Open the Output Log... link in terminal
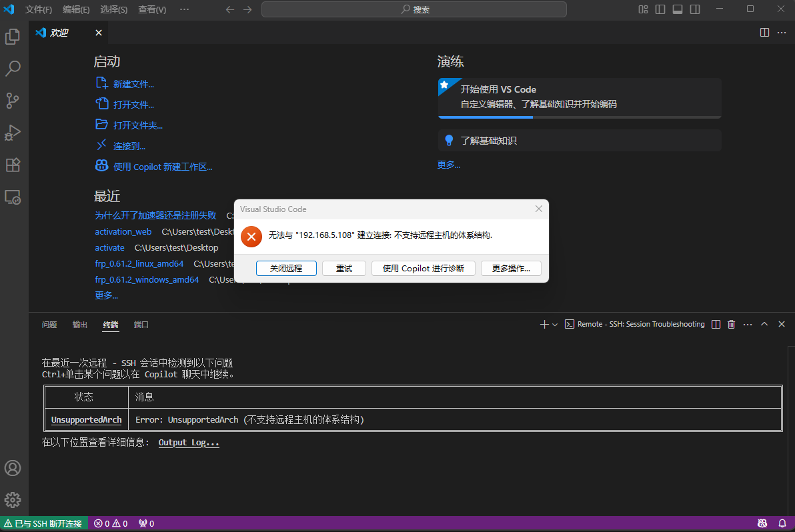795x532 pixels. pos(189,443)
